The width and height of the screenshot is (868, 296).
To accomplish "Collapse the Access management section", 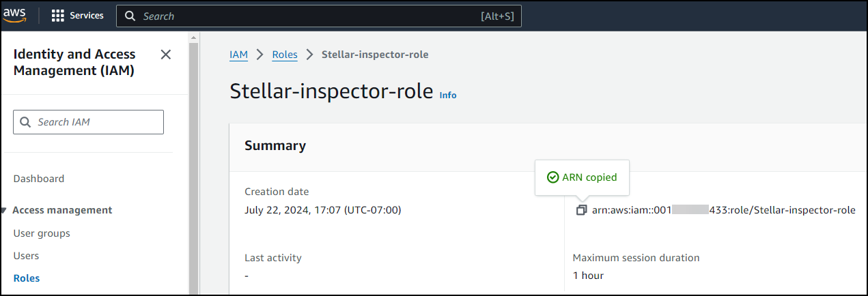I will pos(4,210).
